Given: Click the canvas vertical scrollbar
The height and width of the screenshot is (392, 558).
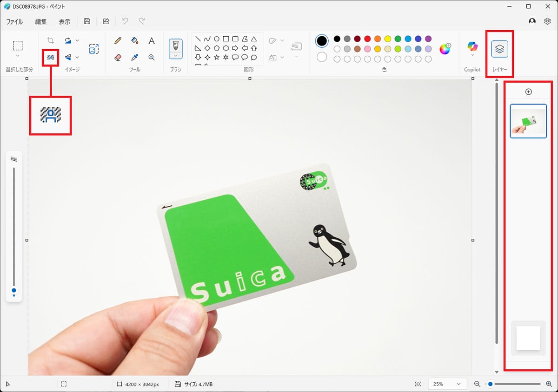Looking at the screenshot, I should point(497,214).
